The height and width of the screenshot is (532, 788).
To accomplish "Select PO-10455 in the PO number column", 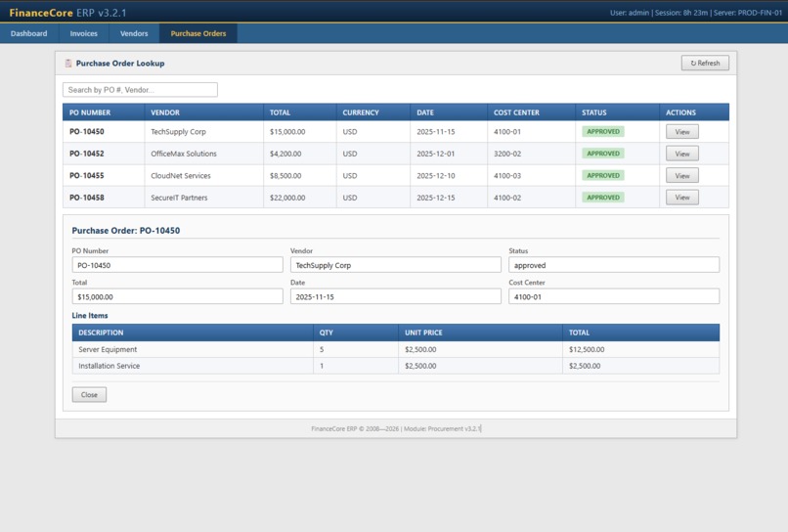I will pyautogui.click(x=87, y=176).
